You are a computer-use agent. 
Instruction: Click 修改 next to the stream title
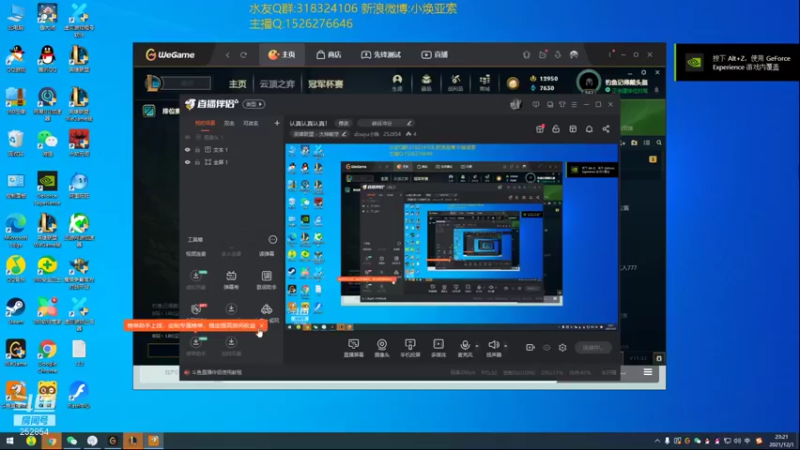pyautogui.click(x=343, y=123)
